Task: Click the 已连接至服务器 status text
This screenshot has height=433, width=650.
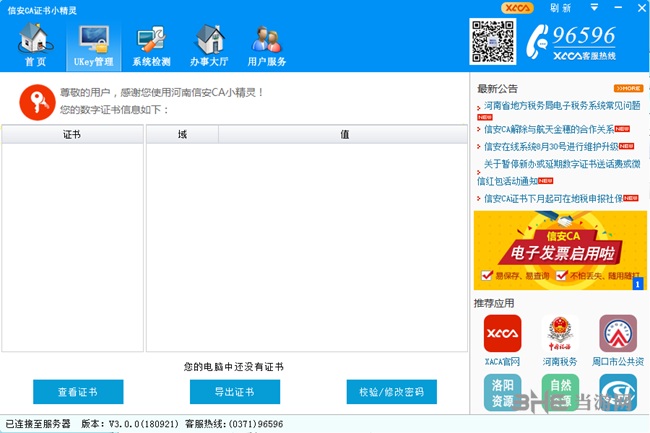Action: pos(38,424)
